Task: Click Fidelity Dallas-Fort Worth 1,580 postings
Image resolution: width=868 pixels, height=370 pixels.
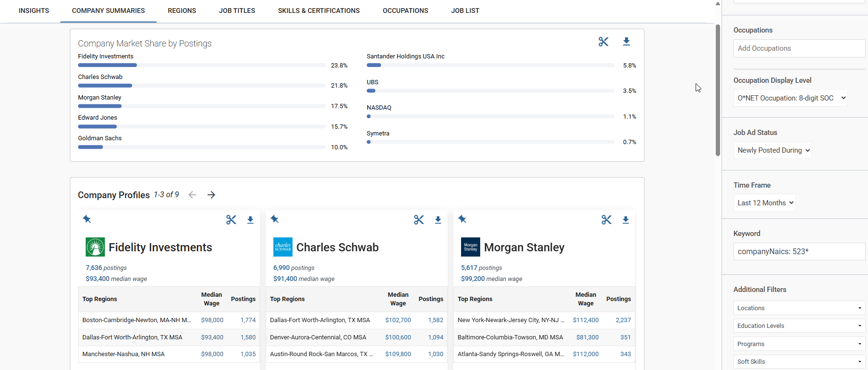Action: click(x=248, y=337)
